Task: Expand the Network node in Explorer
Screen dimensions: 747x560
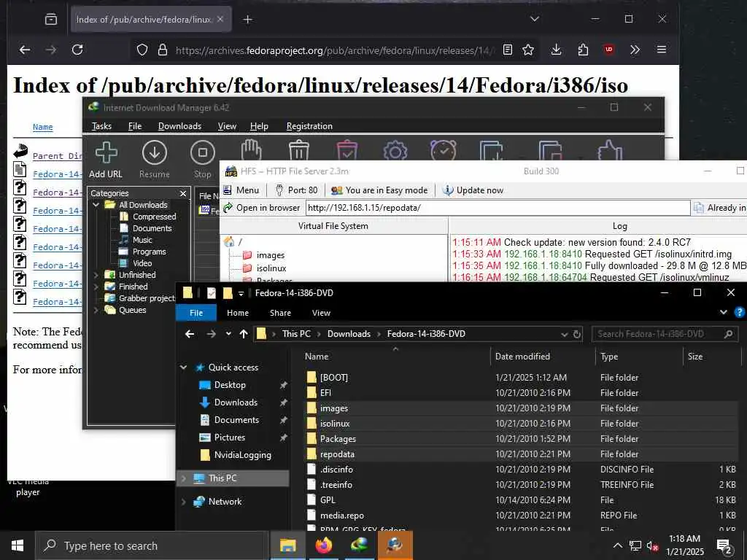Action: (x=183, y=502)
